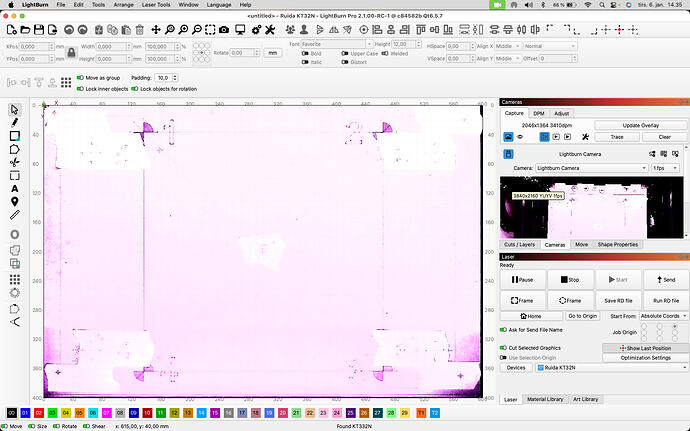Open the preview monitor icon

[240, 30]
